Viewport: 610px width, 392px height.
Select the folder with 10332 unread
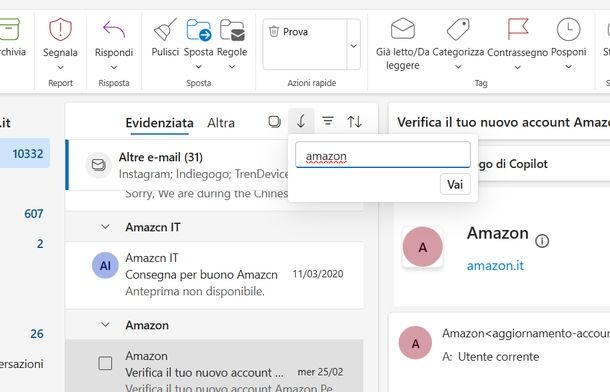25,153
